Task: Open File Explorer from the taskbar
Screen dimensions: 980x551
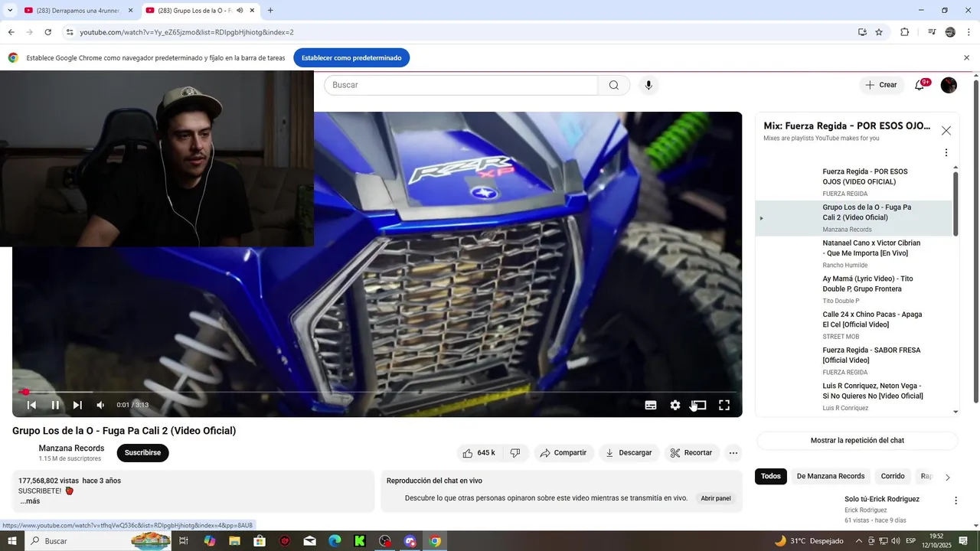Action: pyautogui.click(x=234, y=541)
